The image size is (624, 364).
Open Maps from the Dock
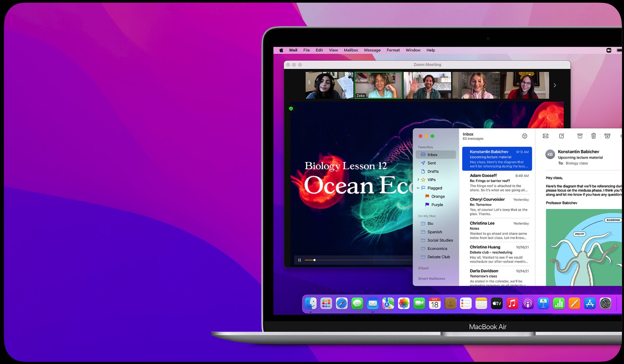(388, 303)
